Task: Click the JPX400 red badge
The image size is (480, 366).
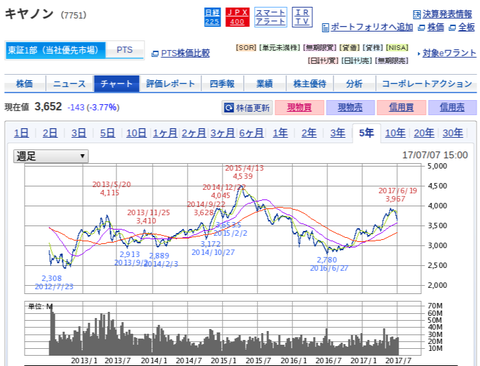Action: point(237,17)
